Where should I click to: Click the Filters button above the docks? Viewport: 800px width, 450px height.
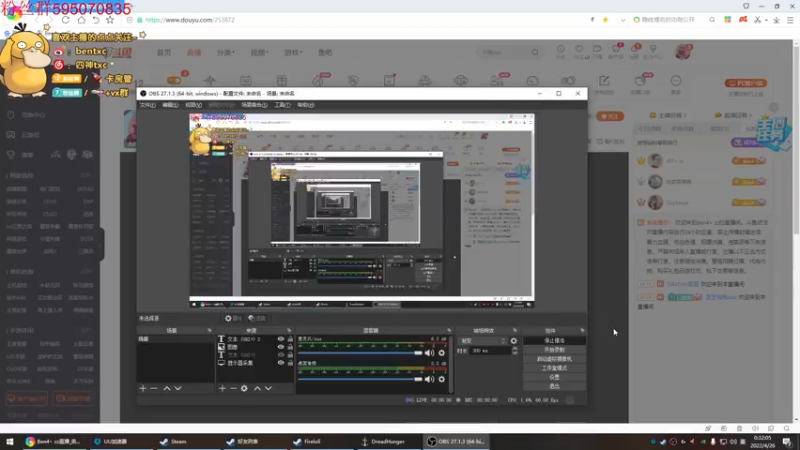(257, 318)
